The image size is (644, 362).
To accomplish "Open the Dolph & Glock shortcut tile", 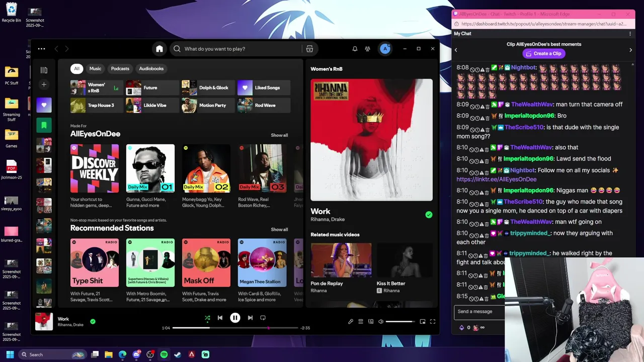I will [x=208, y=87].
